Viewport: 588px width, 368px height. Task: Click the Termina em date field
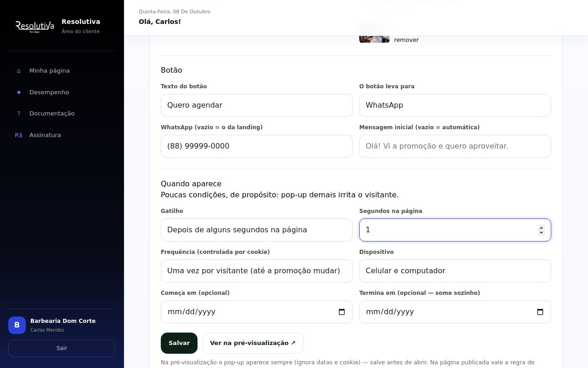pyautogui.click(x=455, y=312)
